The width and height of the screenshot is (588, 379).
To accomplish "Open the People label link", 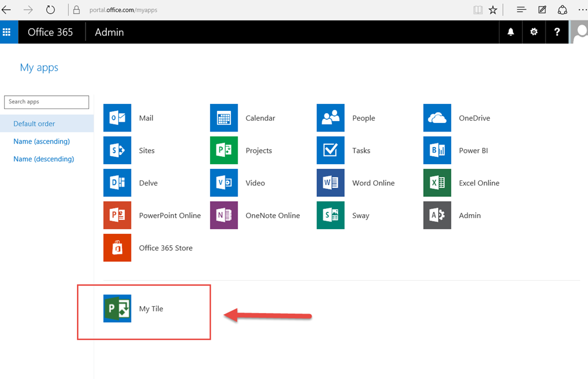I will click(363, 118).
